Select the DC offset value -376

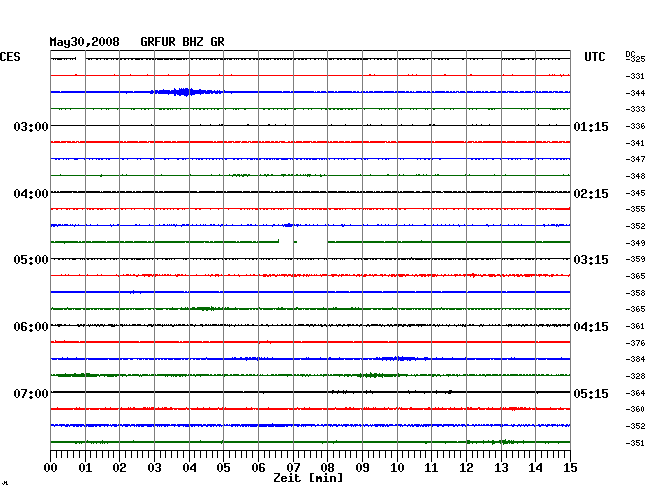click(x=635, y=343)
